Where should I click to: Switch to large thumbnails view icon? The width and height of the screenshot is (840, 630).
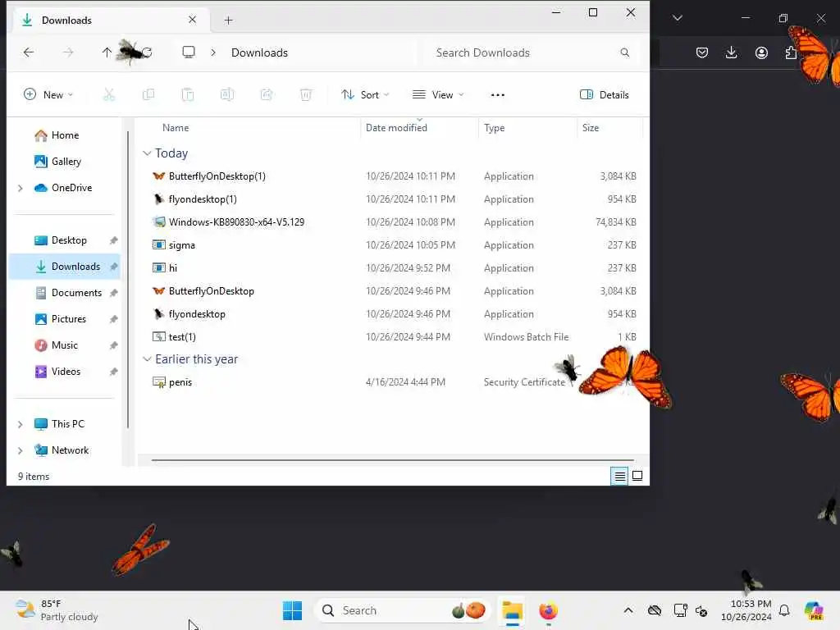pos(637,476)
